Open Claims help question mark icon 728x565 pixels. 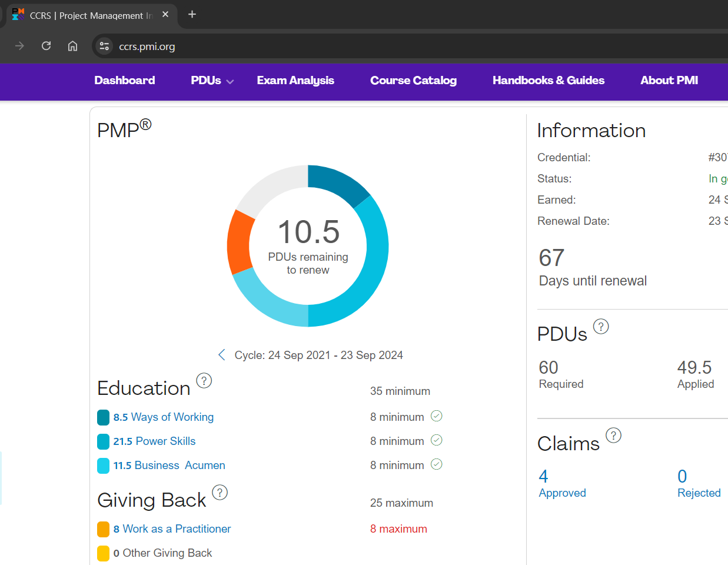[613, 436]
